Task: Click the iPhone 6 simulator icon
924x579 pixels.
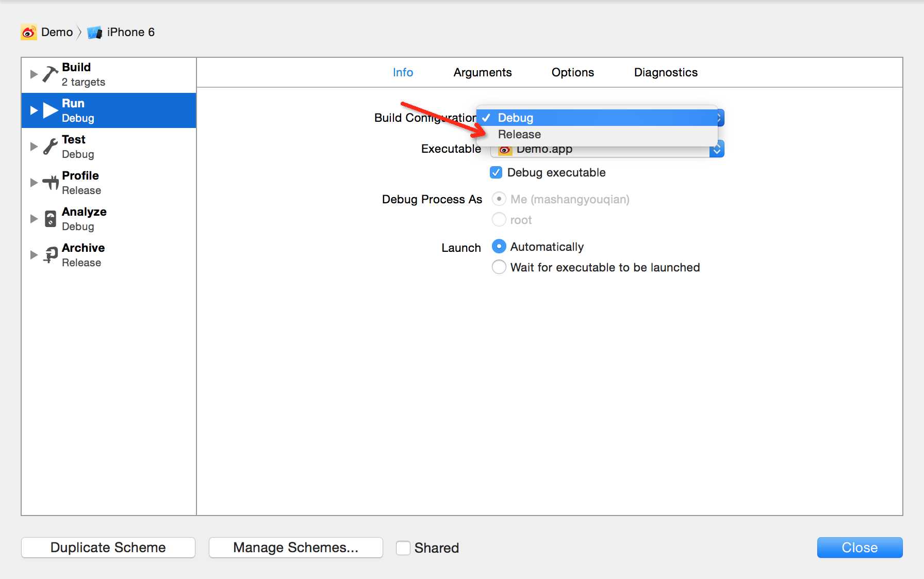Action: coord(95,33)
